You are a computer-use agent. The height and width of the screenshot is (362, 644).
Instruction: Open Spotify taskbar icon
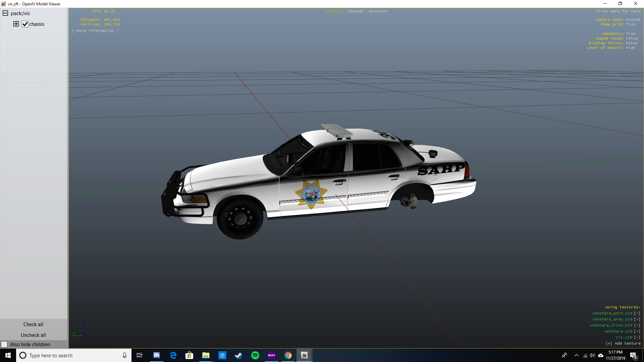click(x=255, y=355)
